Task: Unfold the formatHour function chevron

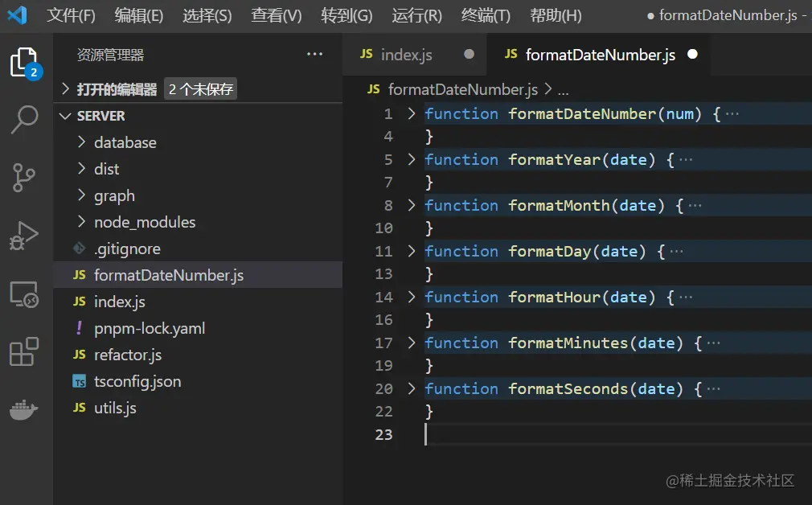Action: click(412, 298)
